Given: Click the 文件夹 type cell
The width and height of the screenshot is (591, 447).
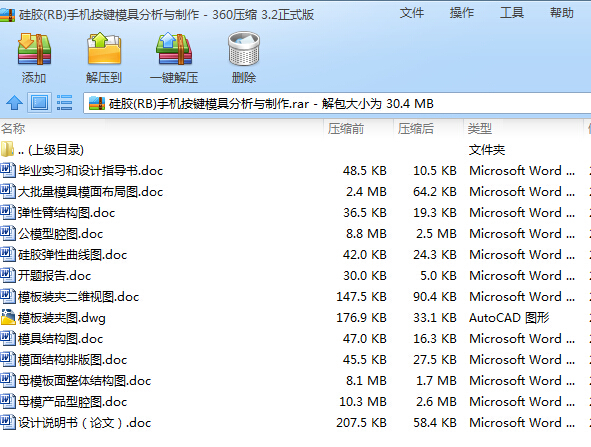Looking at the screenshot, I should [x=487, y=150].
